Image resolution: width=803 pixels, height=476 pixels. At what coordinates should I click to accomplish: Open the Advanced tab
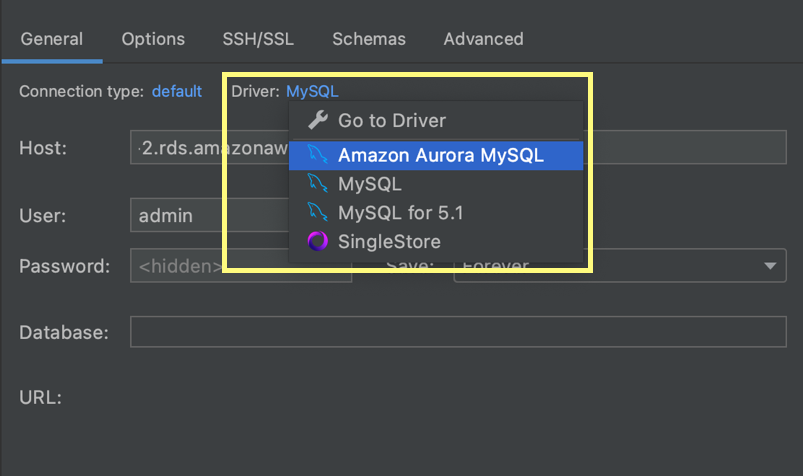pyautogui.click(x=483, y=39)
